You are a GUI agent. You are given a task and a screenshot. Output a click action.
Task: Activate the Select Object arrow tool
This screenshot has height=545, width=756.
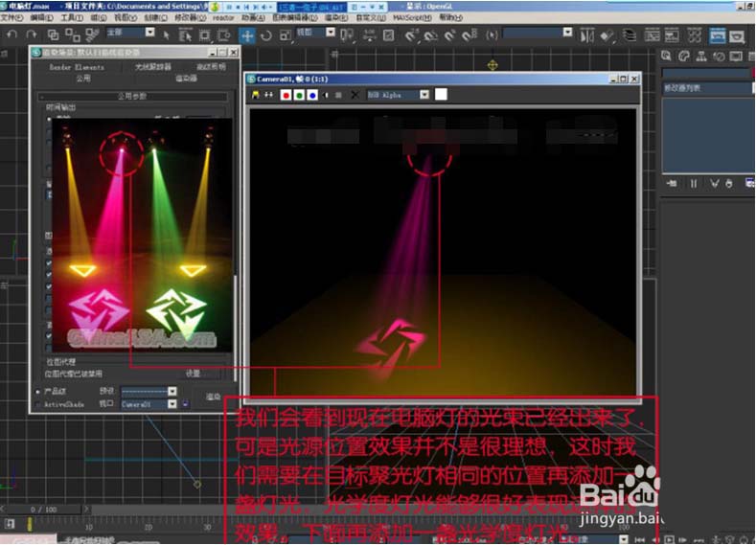pyautogui.click(x=167, y=35)
